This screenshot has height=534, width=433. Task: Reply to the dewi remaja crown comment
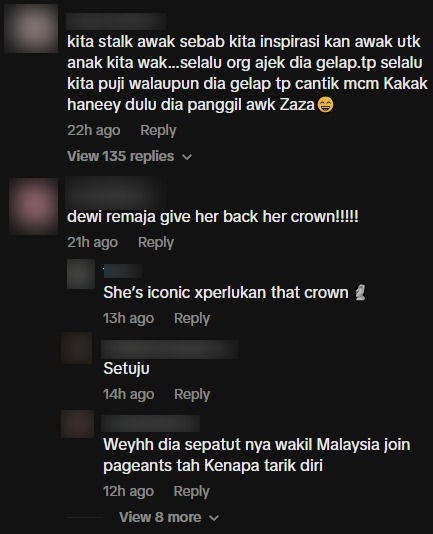click(156, 242)
